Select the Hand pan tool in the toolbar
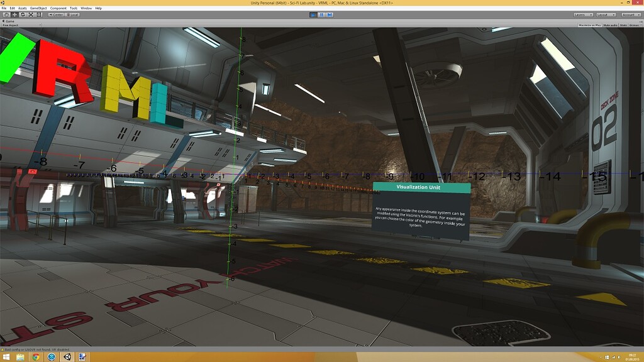The height and width of the screenshot is (362, 644). coord(6,14)
